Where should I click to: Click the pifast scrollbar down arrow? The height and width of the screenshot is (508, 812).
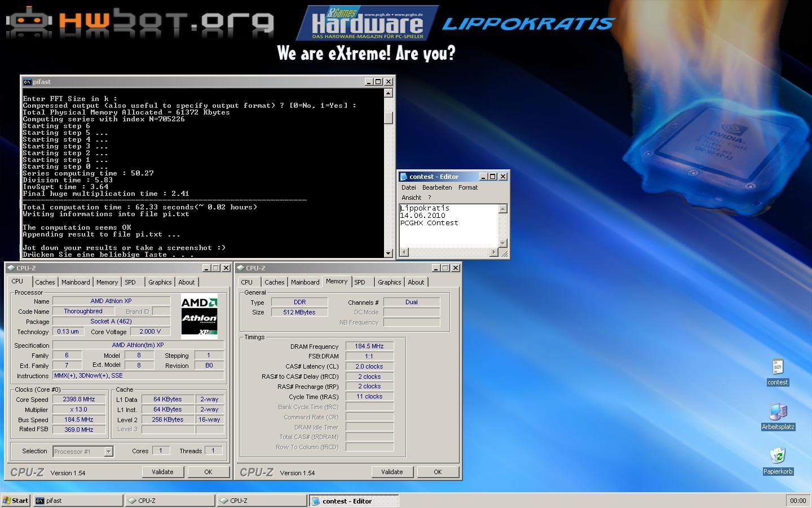click(x=388, y=253)
